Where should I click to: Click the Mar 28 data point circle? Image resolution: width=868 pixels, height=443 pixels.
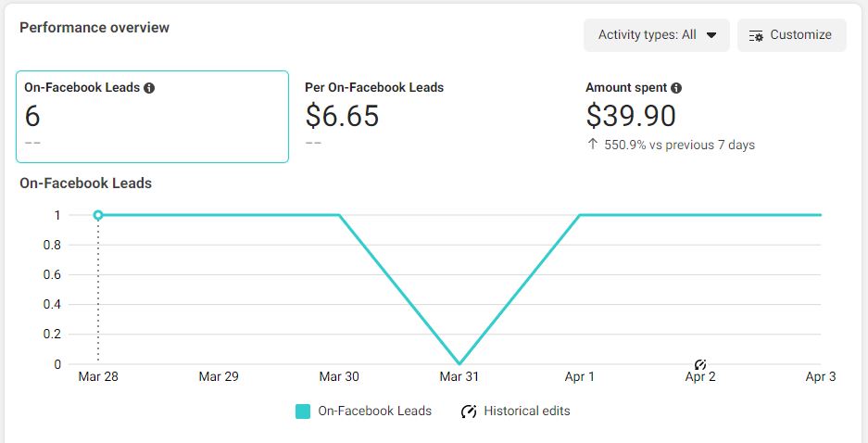[x=98, y=215]
